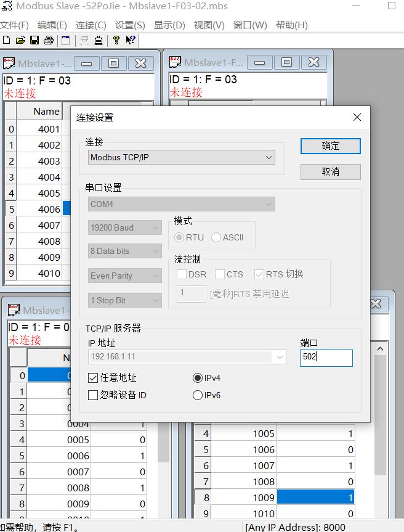
Task: Select the IPv6 radio button
Action: click(198, 395)
